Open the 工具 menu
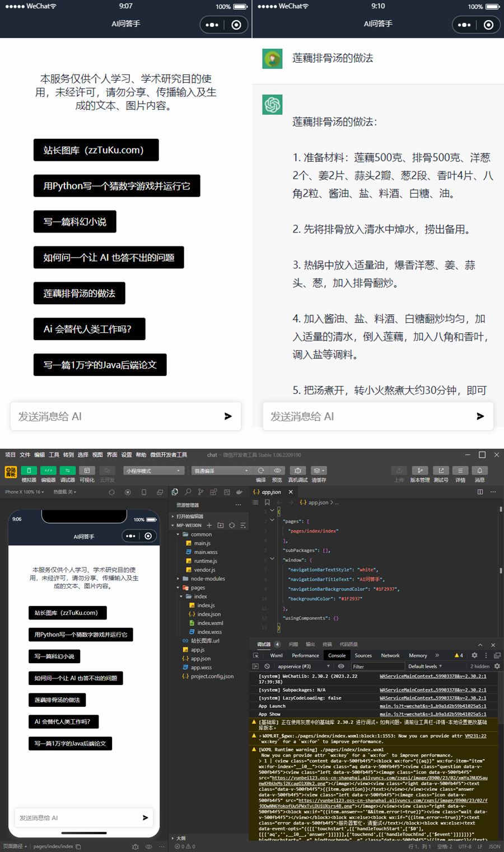 [54, 455]
